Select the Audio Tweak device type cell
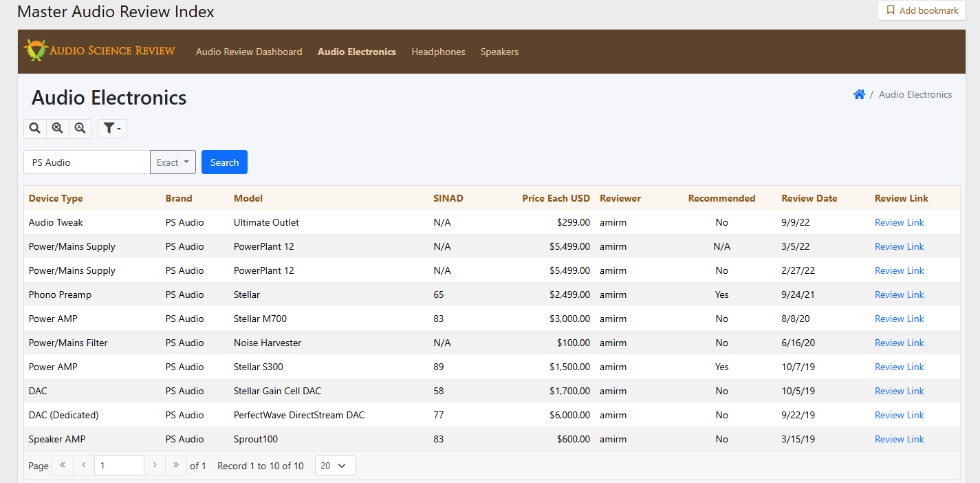This screenshot has height=483, width=980. 56,222
